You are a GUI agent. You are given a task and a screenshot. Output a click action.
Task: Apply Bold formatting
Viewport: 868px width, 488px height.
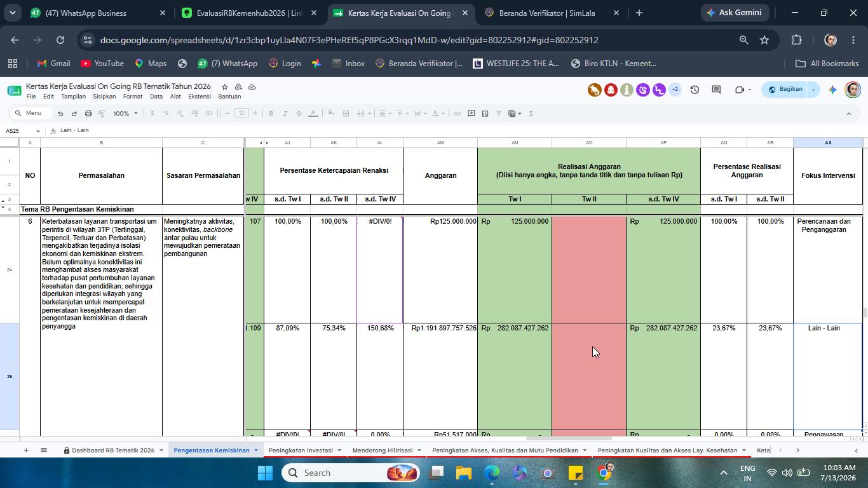pyautogui.click(x=271, y=113)
